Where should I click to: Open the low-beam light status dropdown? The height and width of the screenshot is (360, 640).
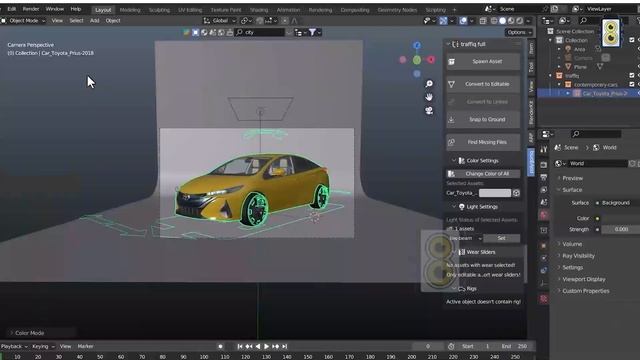point(464,238)
